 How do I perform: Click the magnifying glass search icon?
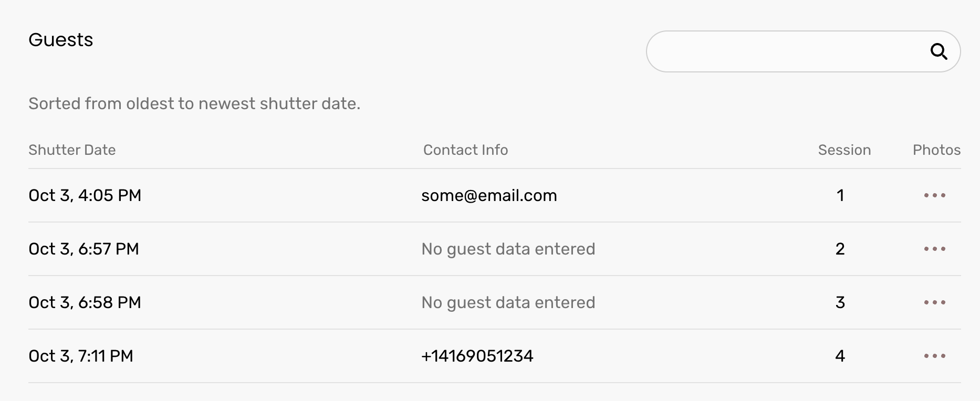pyautogui.click(x=939, y=51)
